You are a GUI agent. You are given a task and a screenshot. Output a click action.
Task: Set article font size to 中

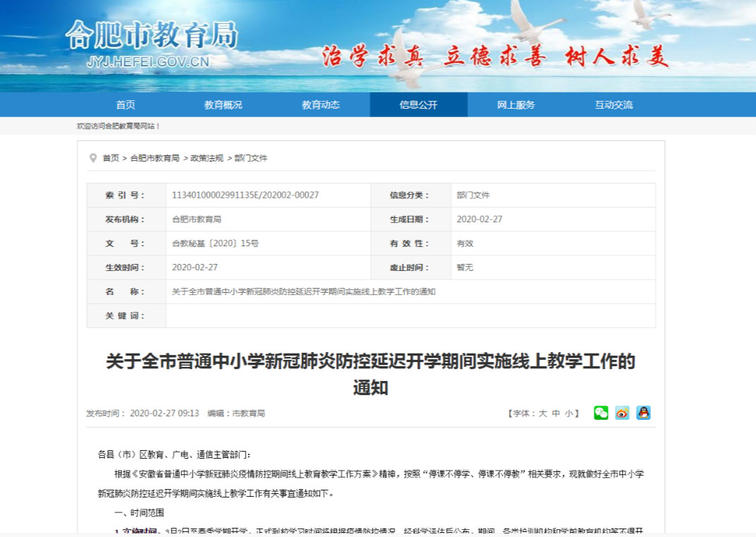556,414
